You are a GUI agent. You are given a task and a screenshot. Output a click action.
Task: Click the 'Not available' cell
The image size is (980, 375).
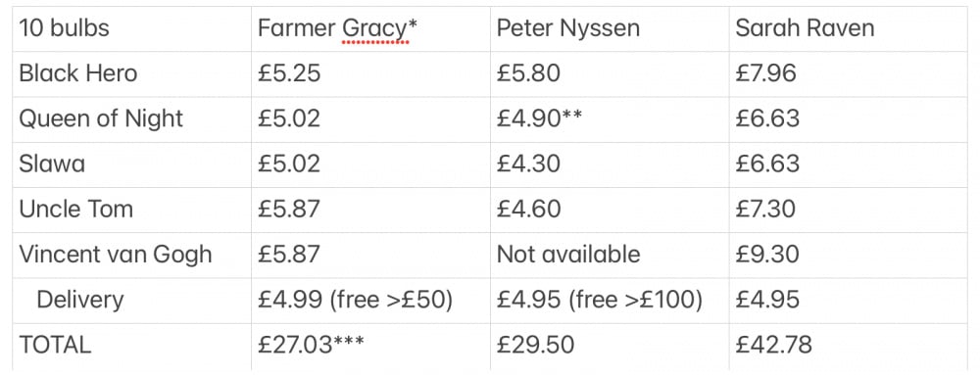click(610, 255)
